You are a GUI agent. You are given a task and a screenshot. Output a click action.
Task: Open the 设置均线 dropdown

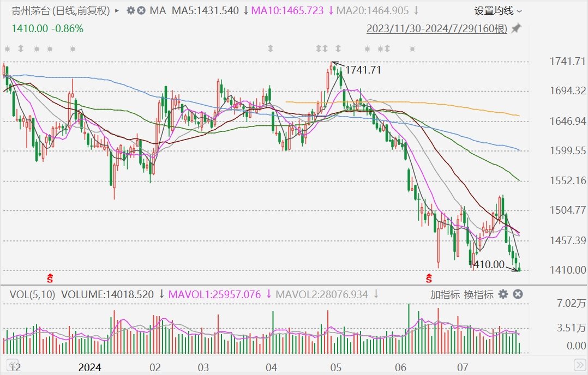point(497,11)
